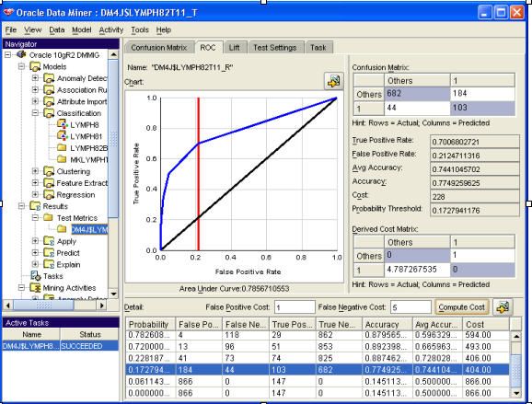This screenshot has width=532, height=404.
Task: Open the Help menu
Action: coord(164,29)
